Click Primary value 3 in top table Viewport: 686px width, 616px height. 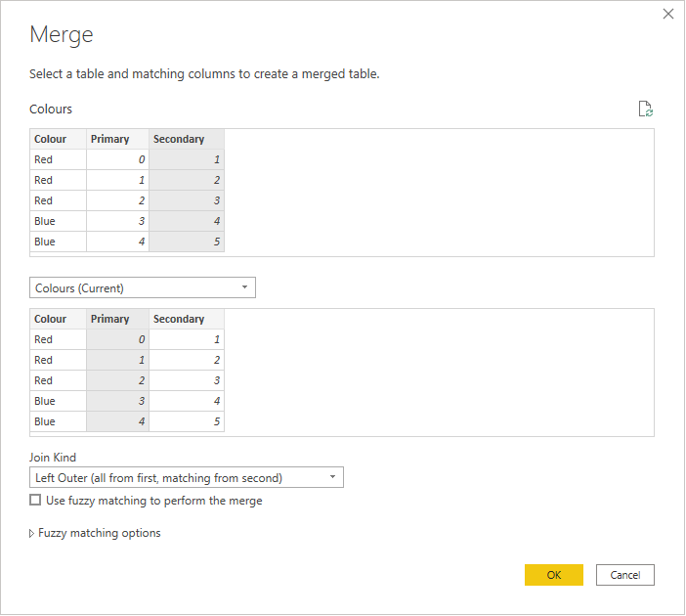point(117,221)
